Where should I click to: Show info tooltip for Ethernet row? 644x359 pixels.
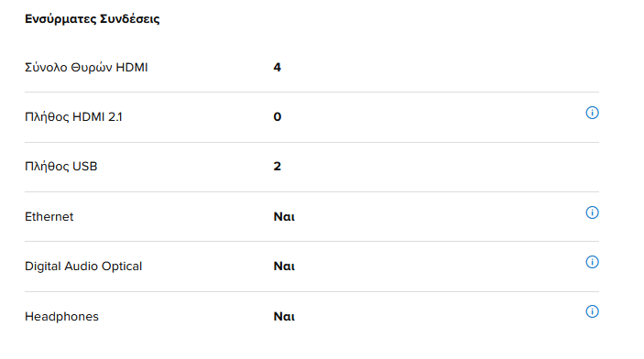(592, 212)
